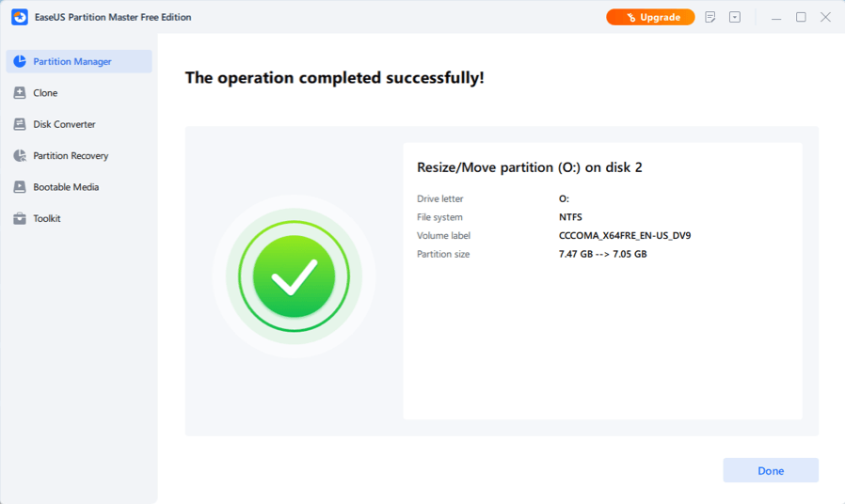Open the Toolkit section

(47, 218)
